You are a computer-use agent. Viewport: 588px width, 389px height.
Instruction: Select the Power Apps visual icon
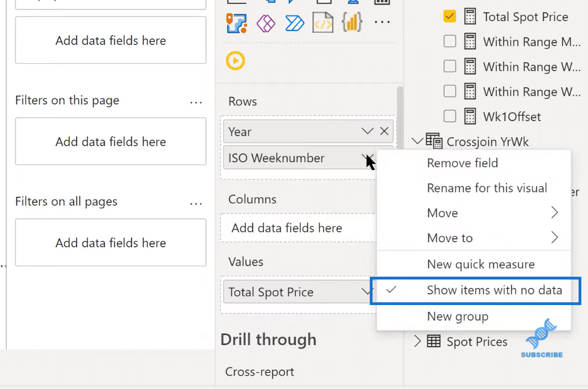click(265, 24)
